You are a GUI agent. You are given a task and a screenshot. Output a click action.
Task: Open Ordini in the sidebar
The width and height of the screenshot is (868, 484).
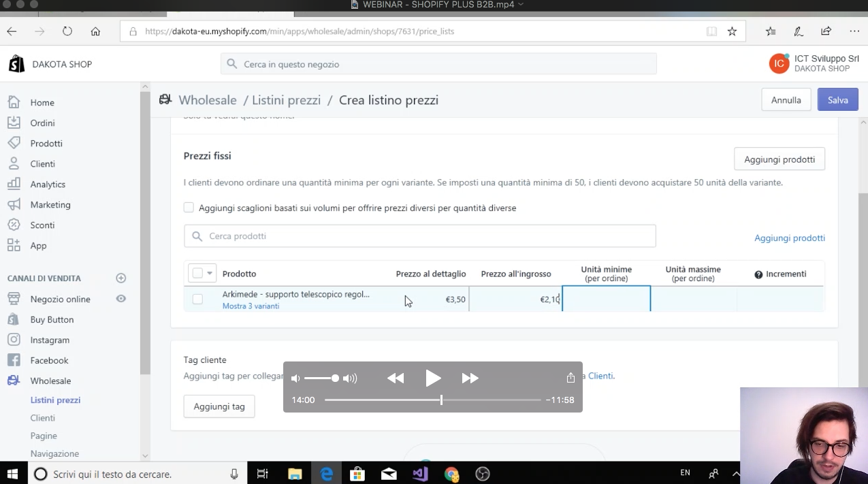click(x=42, y=123)
